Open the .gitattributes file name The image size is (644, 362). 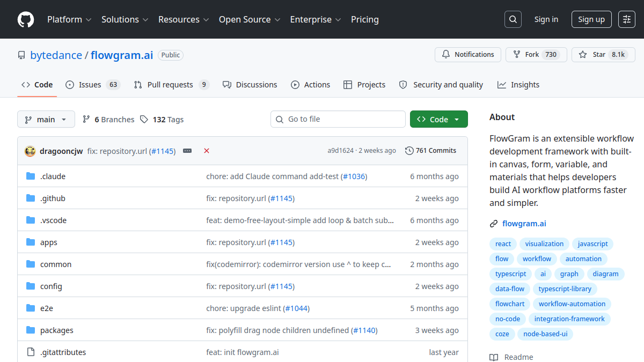(63, 352)
